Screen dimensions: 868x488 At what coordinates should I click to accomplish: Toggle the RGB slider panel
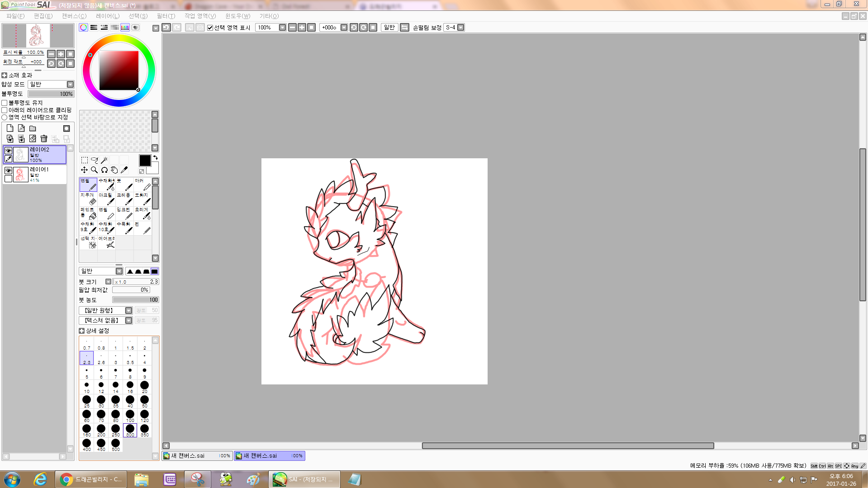(94, 28)
